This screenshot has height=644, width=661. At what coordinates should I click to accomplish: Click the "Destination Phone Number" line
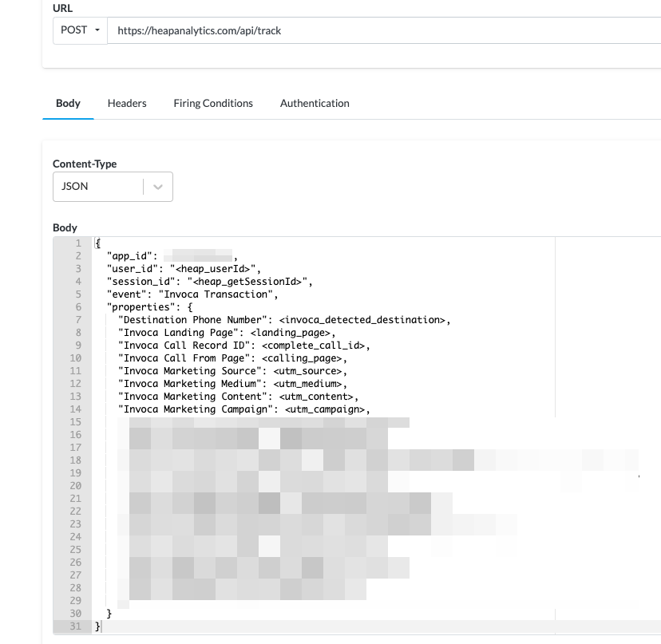[284, 320]
